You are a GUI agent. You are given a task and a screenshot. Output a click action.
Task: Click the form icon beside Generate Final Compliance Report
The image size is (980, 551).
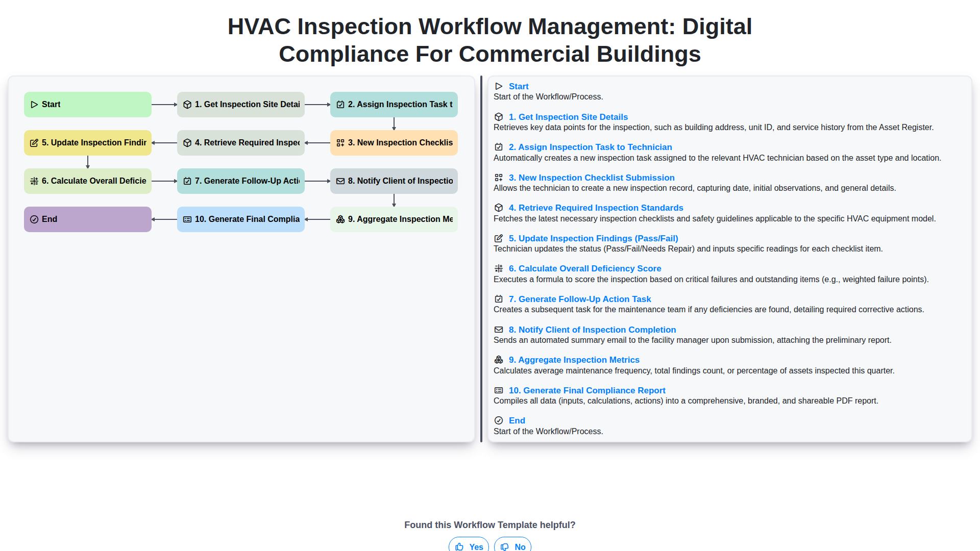coord(499,390)
